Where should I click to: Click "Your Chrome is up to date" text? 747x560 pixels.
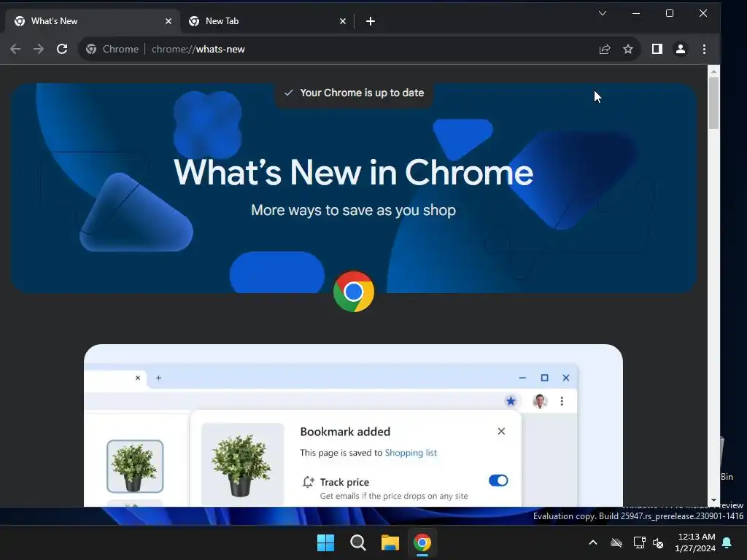362,93
